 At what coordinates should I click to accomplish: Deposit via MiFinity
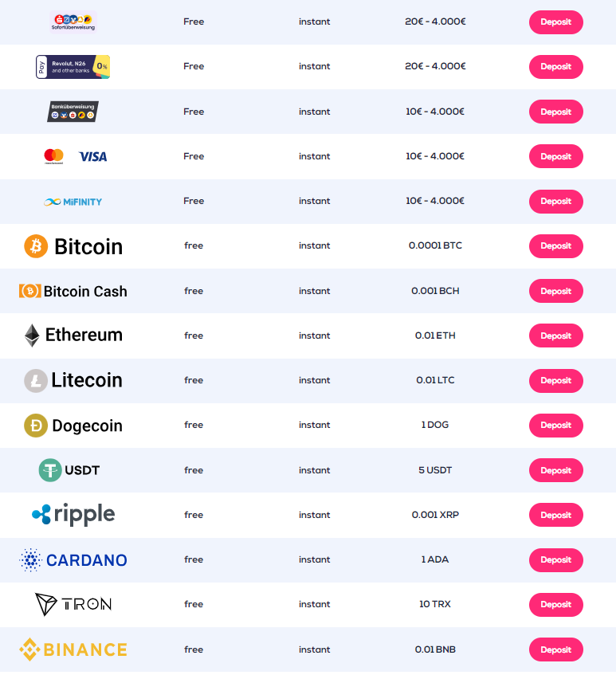[x=555, y=202]
